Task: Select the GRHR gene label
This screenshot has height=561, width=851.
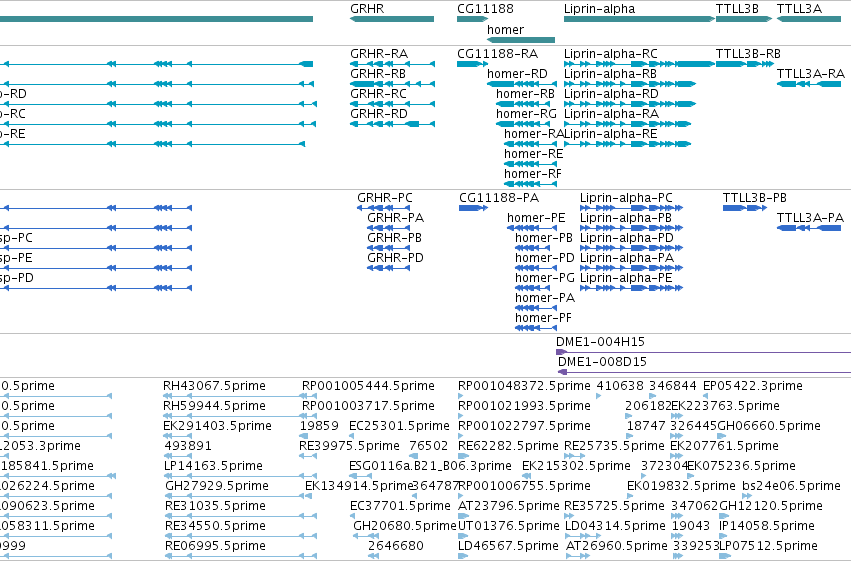Action: pyautogui.click(x=367, y=9)
